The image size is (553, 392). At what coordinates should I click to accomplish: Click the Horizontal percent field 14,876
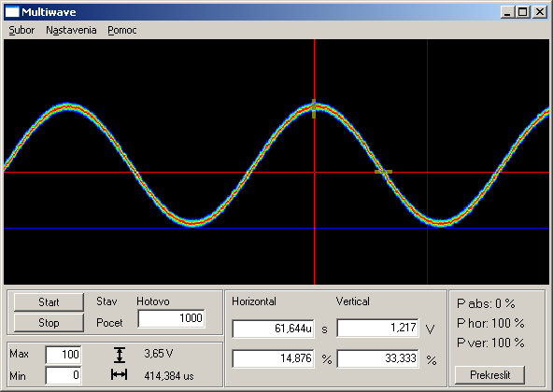click(273, 358)
